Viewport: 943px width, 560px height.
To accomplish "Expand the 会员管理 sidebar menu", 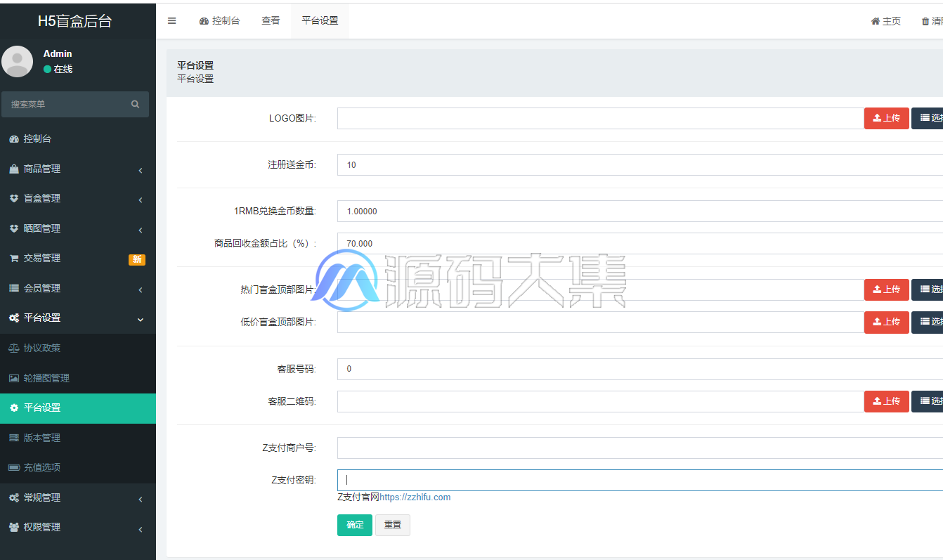I will (78, 288).
